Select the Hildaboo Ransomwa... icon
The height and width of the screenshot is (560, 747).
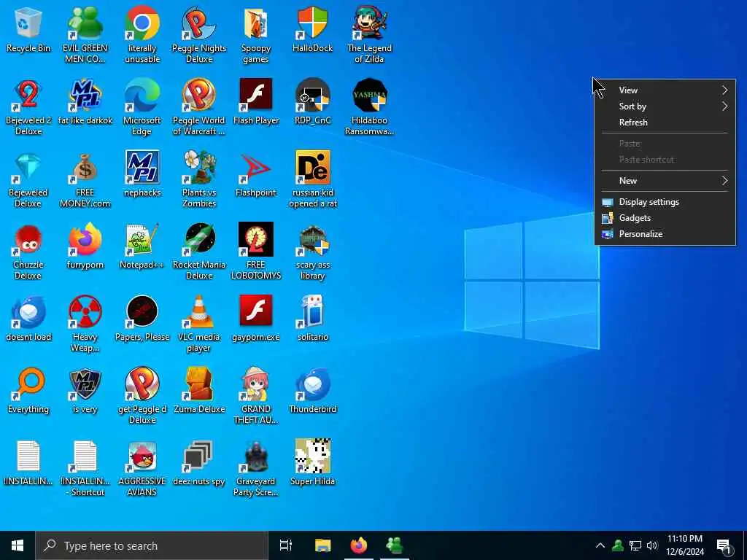[369, 95]
